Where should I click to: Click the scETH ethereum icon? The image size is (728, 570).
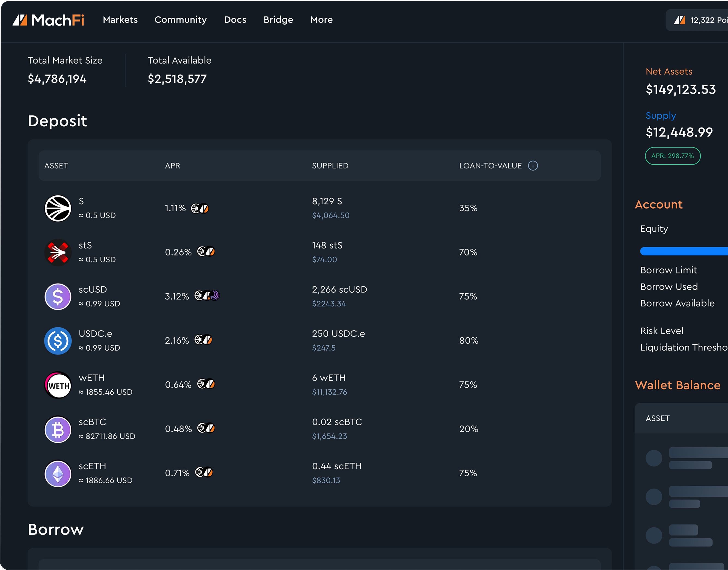click(x=58, y=474)
